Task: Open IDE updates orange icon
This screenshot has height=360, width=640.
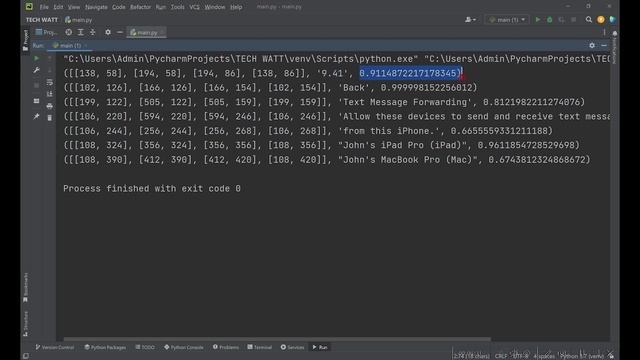Action: click(x=601, y=20)
